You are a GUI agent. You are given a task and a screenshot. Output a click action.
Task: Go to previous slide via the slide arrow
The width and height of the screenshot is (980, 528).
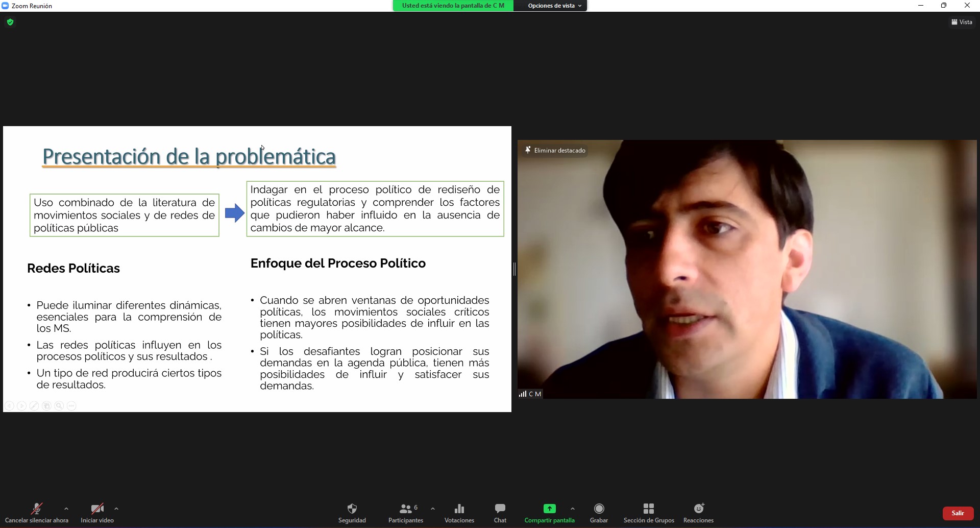click(9, 406)
